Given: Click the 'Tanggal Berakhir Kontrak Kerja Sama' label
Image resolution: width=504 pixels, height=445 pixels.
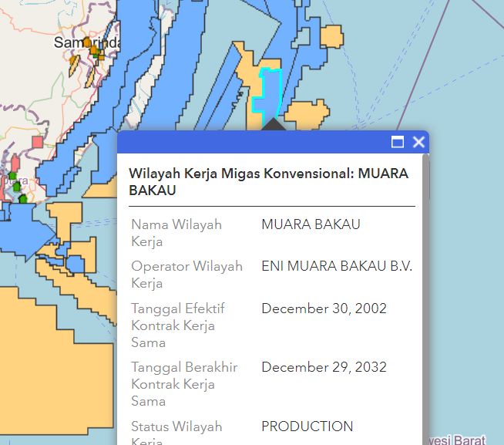Looking at the screenshot, I should click(184, 384).
